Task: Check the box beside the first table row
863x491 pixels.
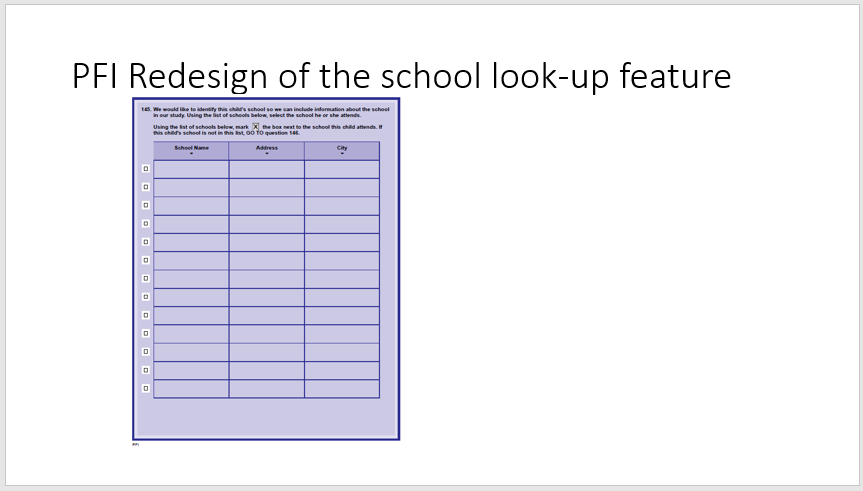Action: (145, 169)
